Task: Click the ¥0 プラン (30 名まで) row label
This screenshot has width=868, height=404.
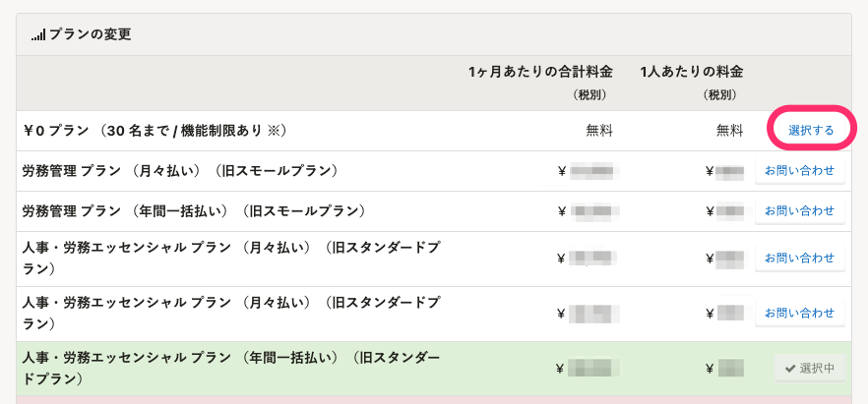Action: pyautogui.click(x=155, y=131)
